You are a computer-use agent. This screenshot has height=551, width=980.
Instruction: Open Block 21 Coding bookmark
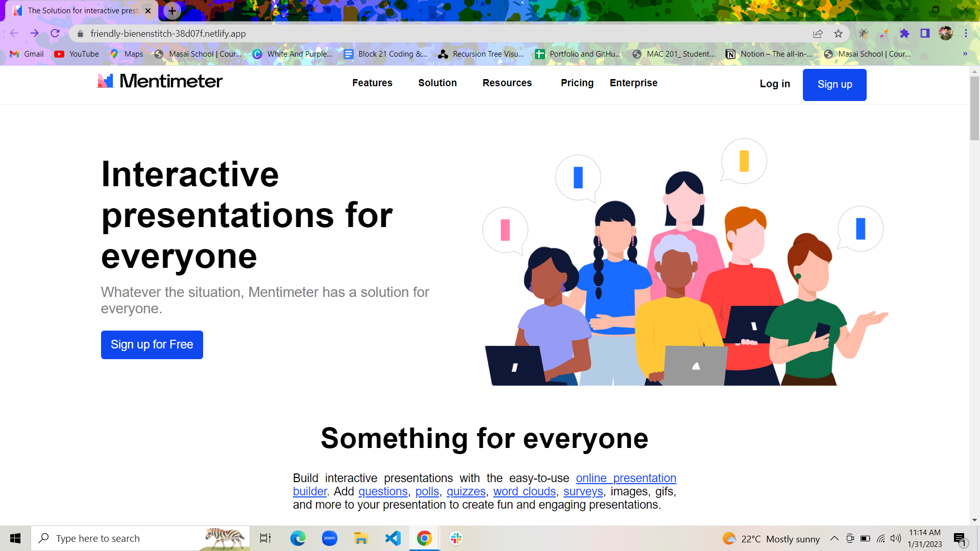pos(385,54)
